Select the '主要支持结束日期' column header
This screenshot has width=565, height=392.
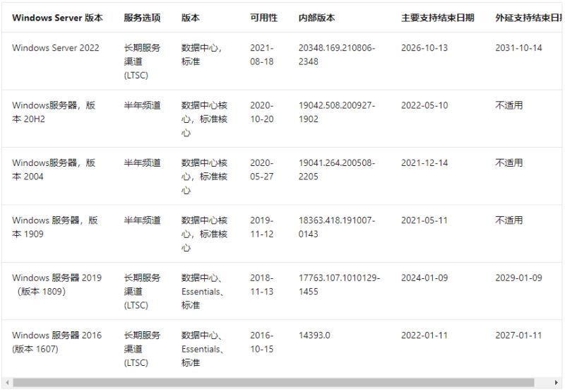[438, 18]
